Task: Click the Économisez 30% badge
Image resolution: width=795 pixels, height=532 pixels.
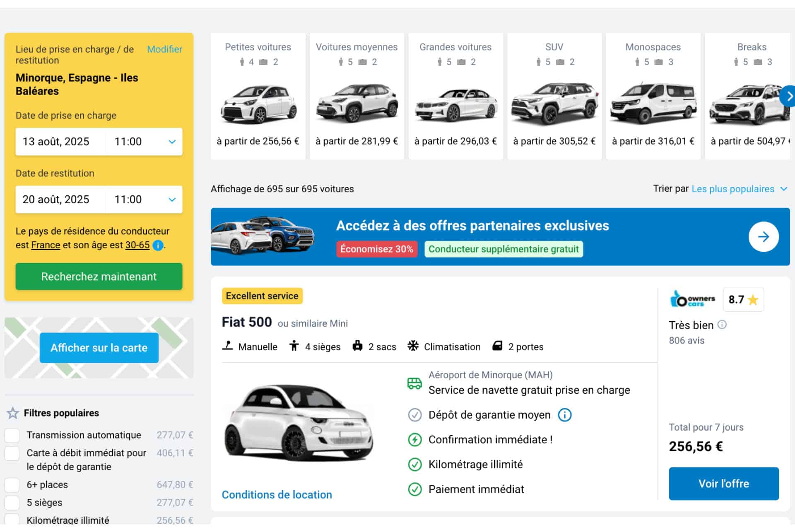Action: click(x=377, y=249)
